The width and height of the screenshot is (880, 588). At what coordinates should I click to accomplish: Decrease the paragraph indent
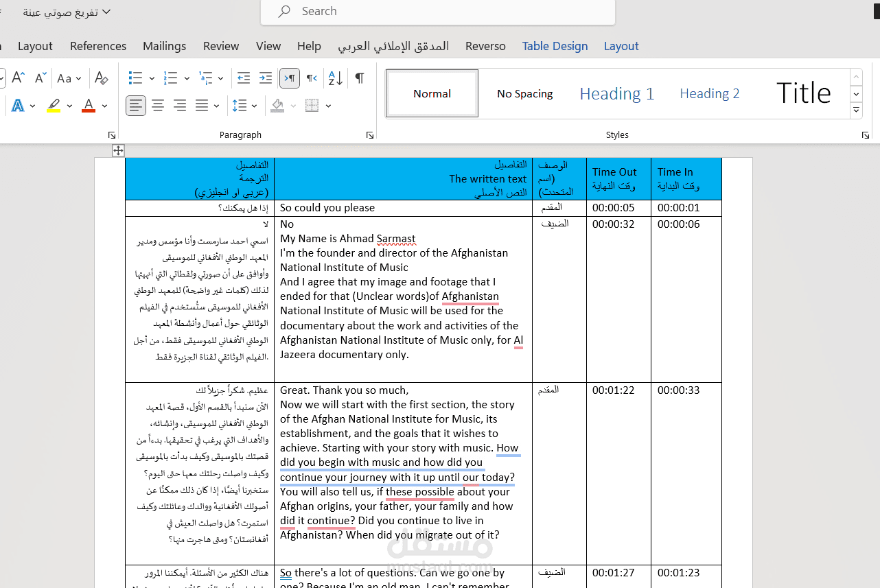click(x=243, y=78)
